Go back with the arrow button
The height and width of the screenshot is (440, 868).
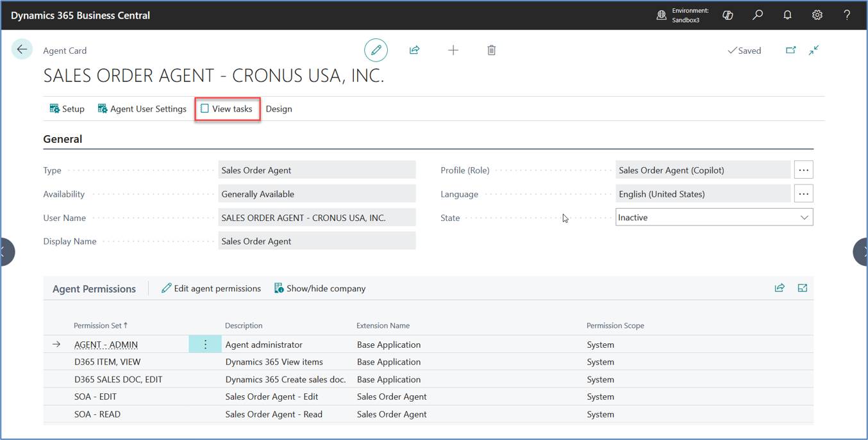[x=22, y=49]
